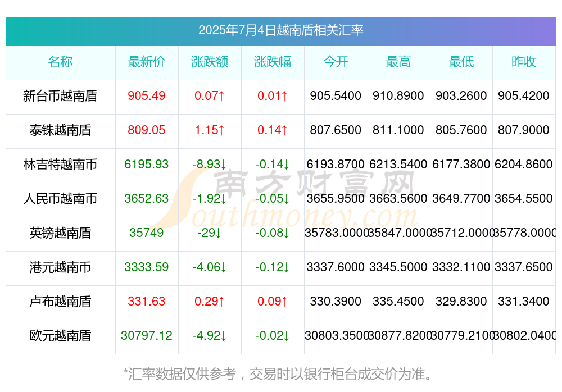Select the 涨跌额 column header
Screen dimensions: 562x392
pyautogui.click(x=209, y=62)
